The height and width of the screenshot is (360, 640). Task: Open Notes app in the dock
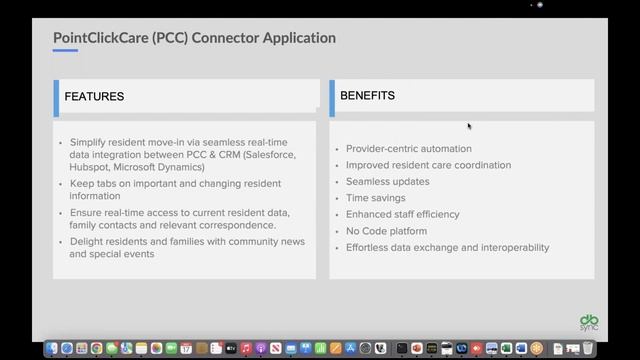[141, 348]
